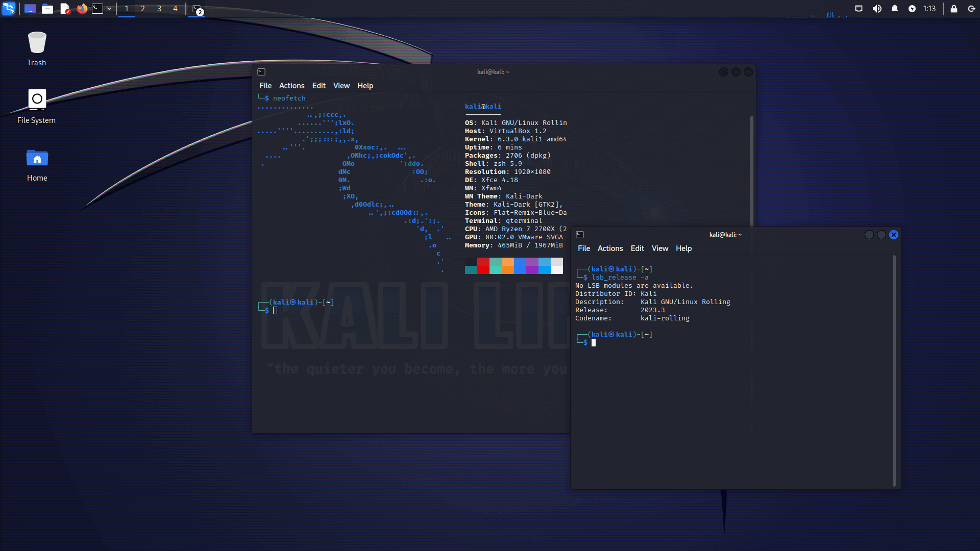The height and width of the screenshot is (551, 980).
Task: Toggle the notification bell icon in system tray
Action: [x=895, y=9]
